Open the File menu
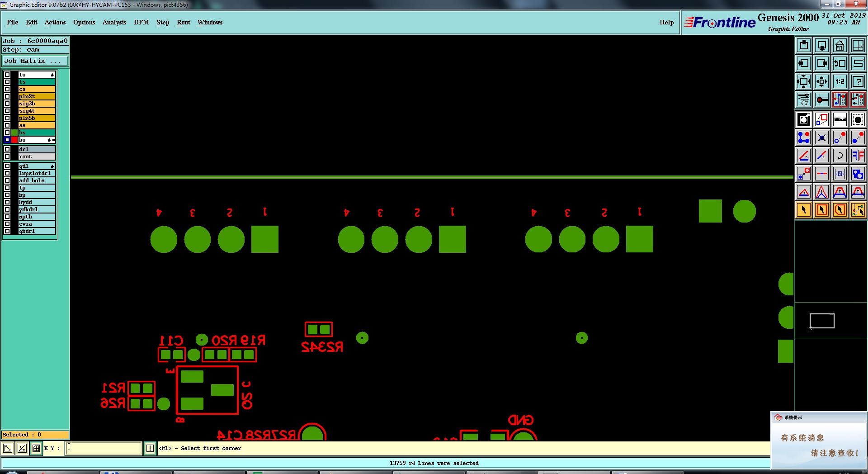This screenshot has width=868, height=474. (13, 22)
